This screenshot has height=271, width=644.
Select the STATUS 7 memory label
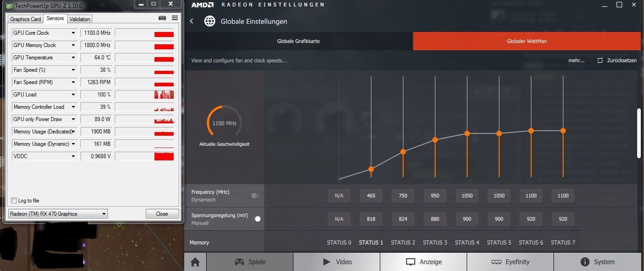(563, 243)
